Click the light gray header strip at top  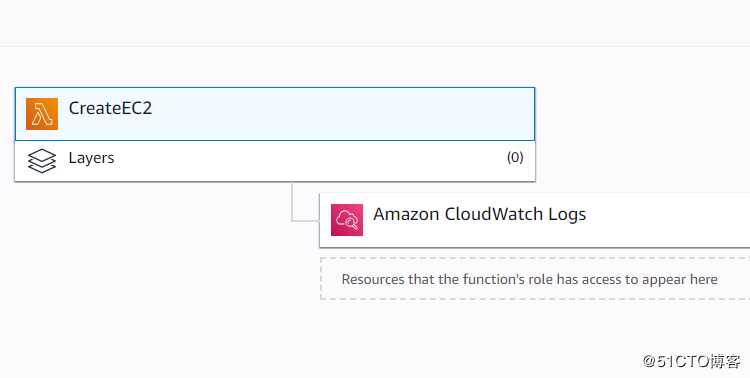(375, 22)
